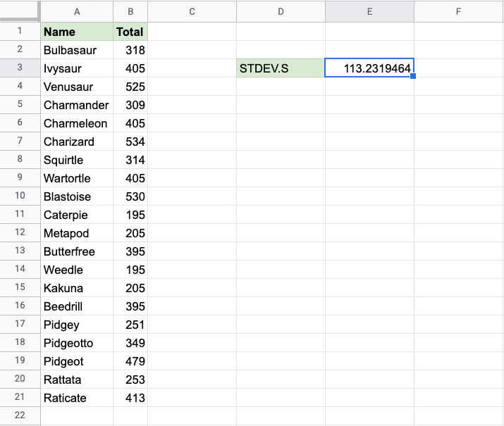Click the fill handle on the selected cell
504x426 pixels.
(413, 76)
